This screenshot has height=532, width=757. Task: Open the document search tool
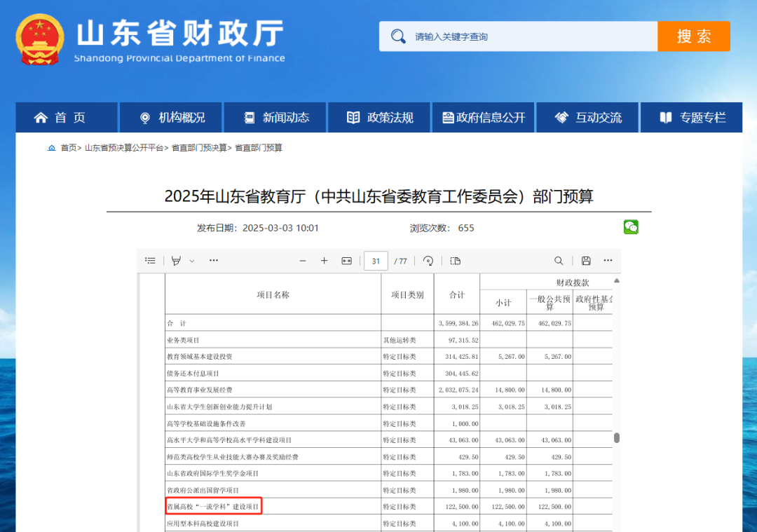[x=559, y=260]
